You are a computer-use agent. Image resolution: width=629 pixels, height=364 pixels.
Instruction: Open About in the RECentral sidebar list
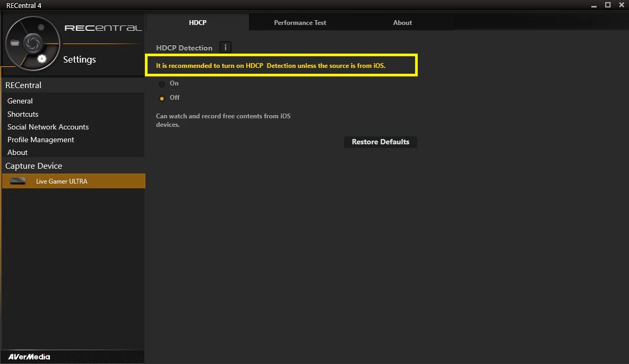[17, 152]
